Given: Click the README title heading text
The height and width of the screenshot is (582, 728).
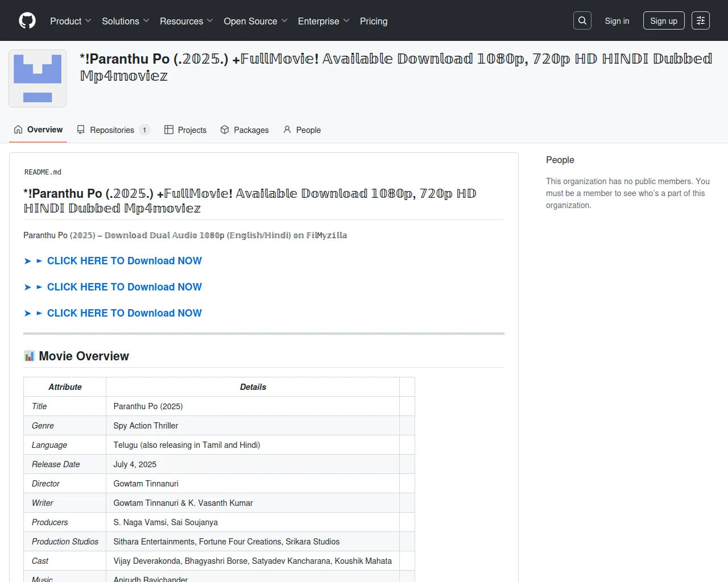Looking at the screenshot, I should pos(250,201).
